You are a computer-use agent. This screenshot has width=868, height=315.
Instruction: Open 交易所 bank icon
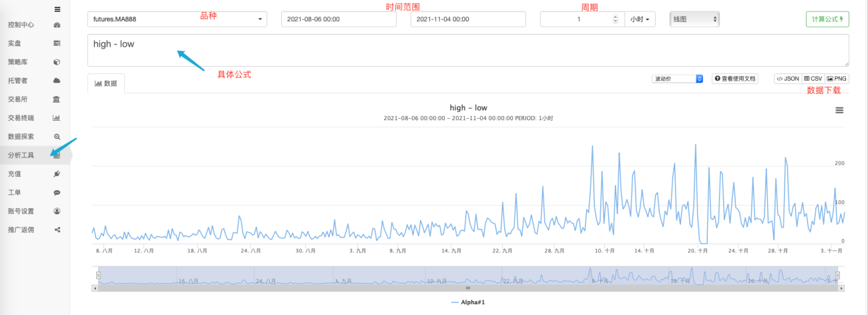(57, 99)
